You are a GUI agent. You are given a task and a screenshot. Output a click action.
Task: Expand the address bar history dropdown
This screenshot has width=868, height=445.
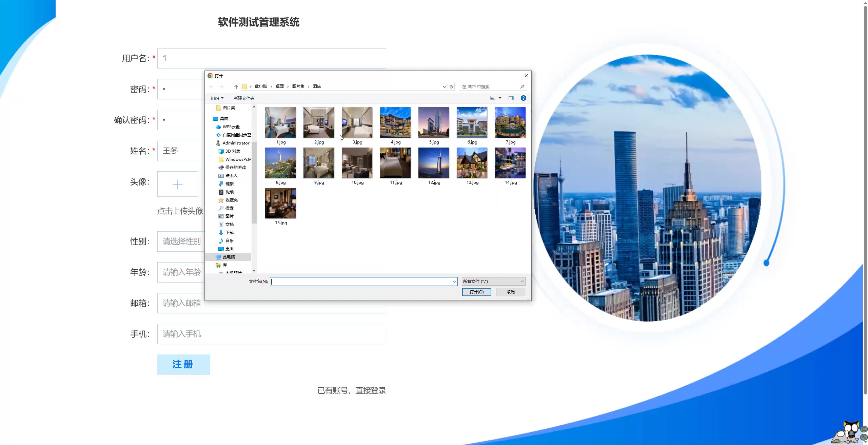point(444,87)
